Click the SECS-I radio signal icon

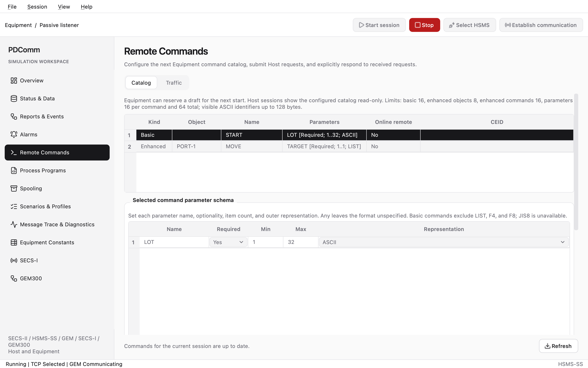14,261
